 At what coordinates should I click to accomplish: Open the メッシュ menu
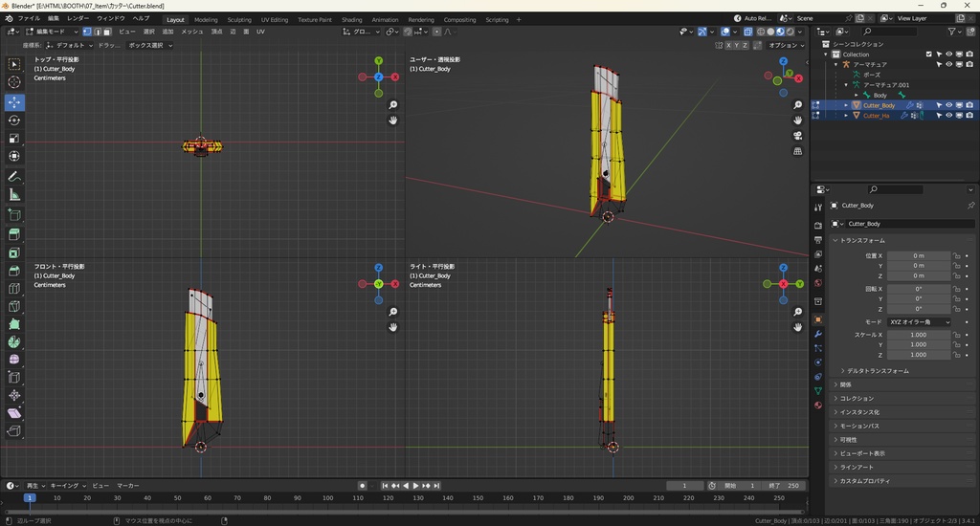(191, 32)
